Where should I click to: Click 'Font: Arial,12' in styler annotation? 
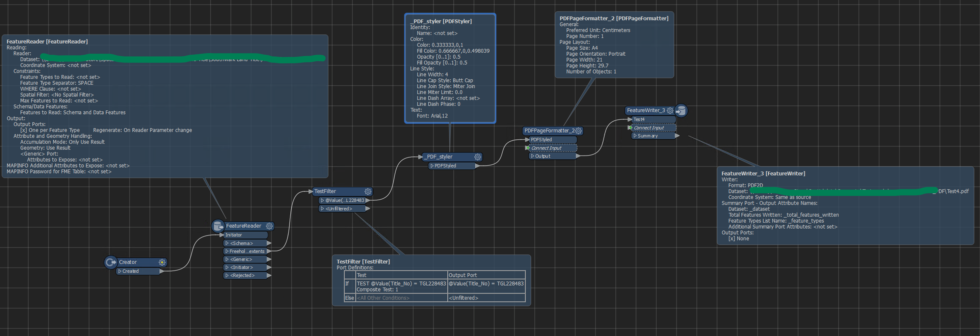click(432, 116)
